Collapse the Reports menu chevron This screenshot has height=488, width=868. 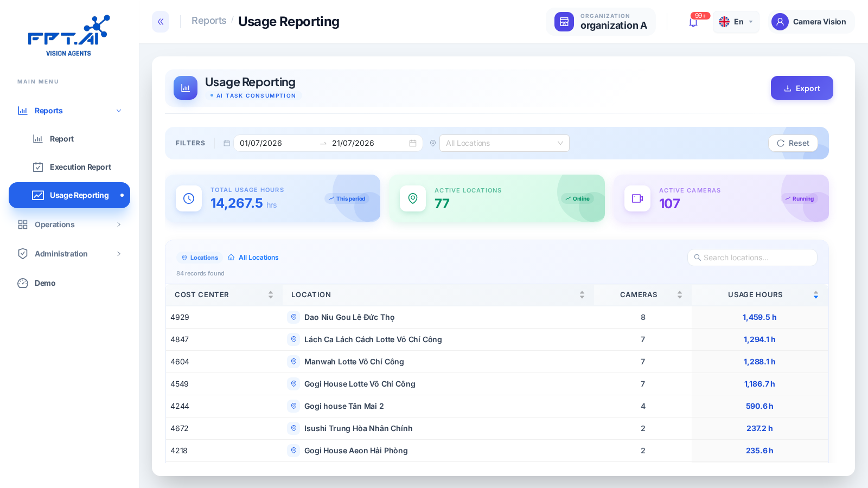(x=119, y=111)
